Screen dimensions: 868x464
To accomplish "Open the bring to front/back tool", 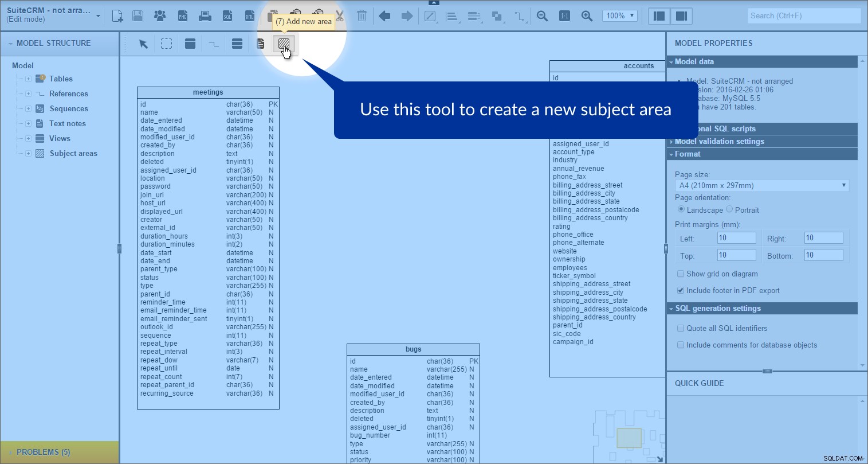I will click(497, 16).
